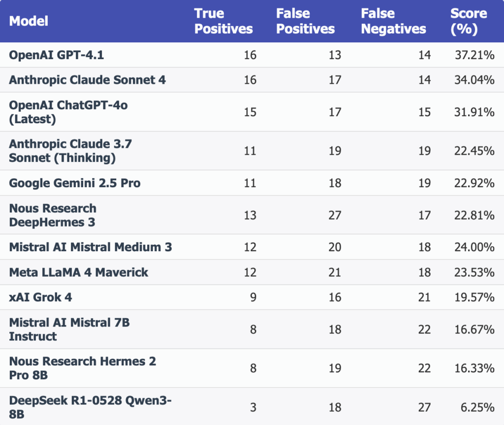Click the Anthropic Claude Sonnet 4 model name
This screenshot has width=504, height=425.
click(x=88, y=80)
